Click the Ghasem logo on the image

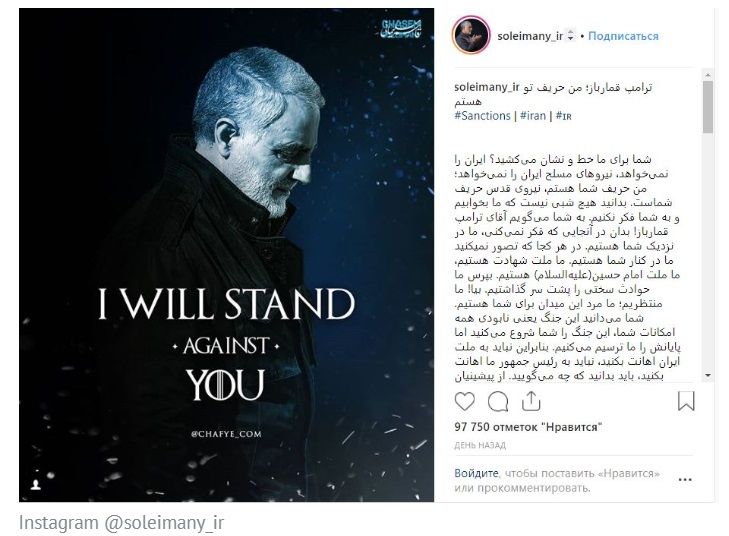[x=401, y=29]
